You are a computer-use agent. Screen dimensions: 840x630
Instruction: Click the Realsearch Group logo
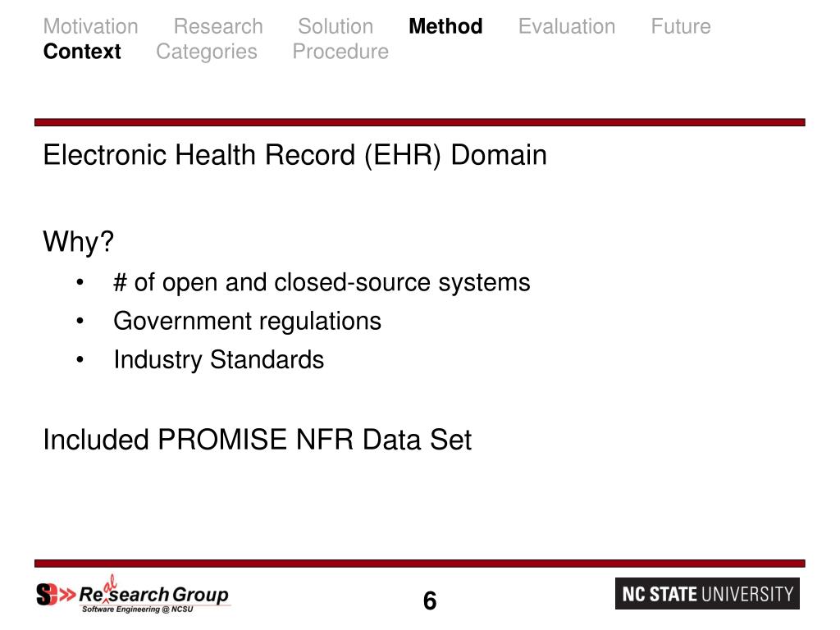133,594
